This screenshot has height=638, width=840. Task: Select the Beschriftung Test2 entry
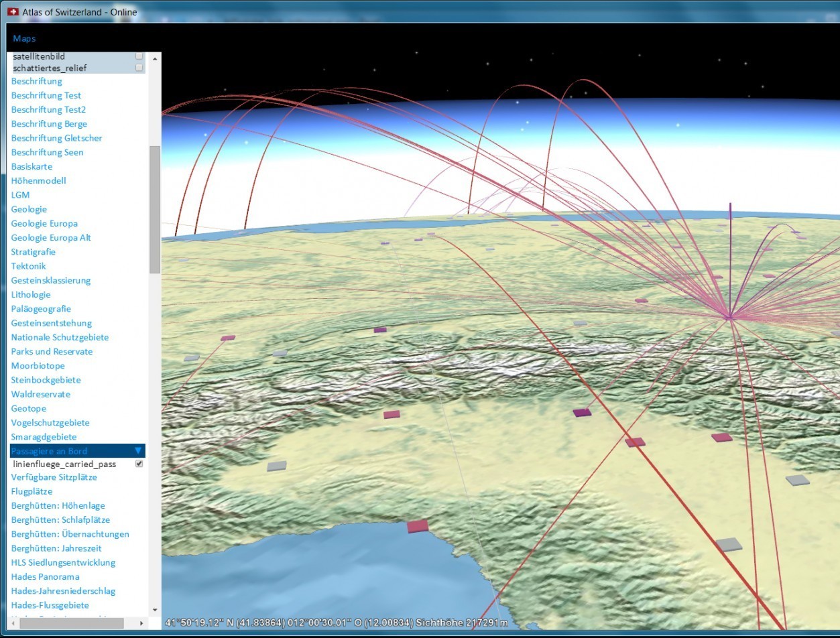click(49, 109)
